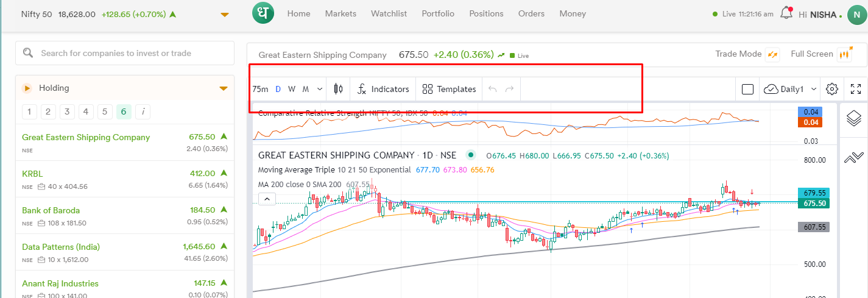Open the NISHA profile avatar

[856, 15]
